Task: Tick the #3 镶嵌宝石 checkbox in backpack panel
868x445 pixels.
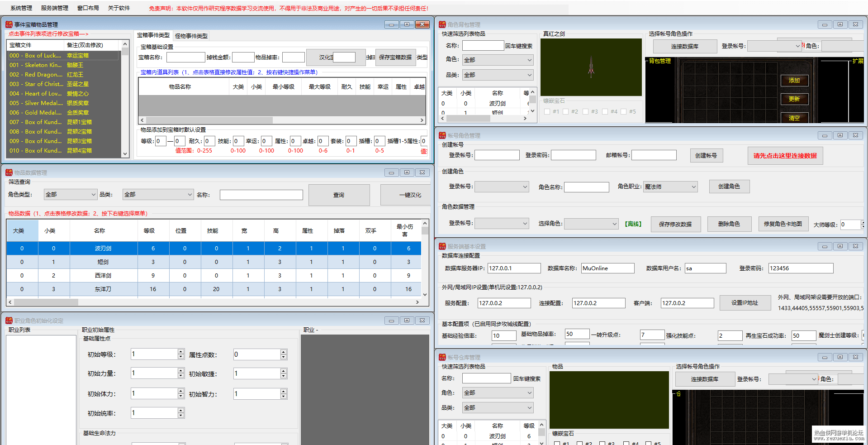Action: click(x=586, y=111)
